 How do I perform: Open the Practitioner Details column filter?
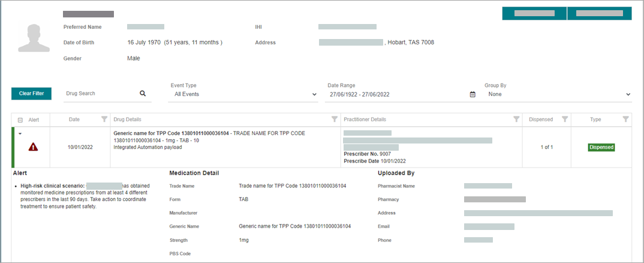516,119
